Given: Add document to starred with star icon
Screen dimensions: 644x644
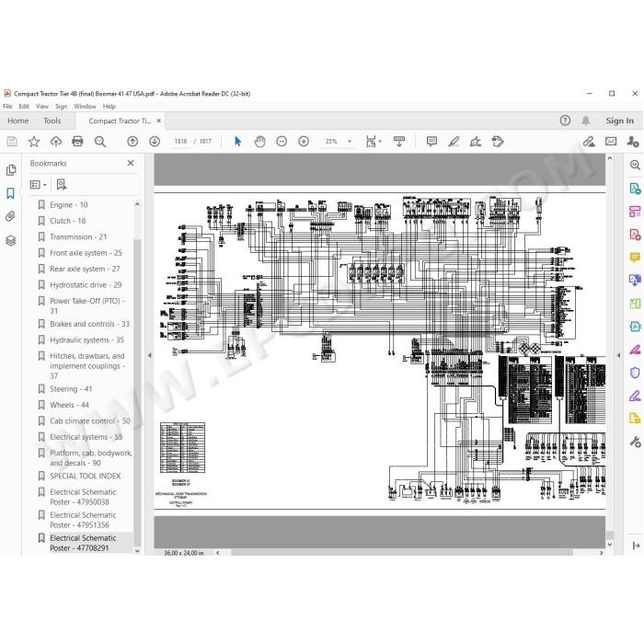Looking at the screenshot, I should pyautogui.click(x=34, y=142).
